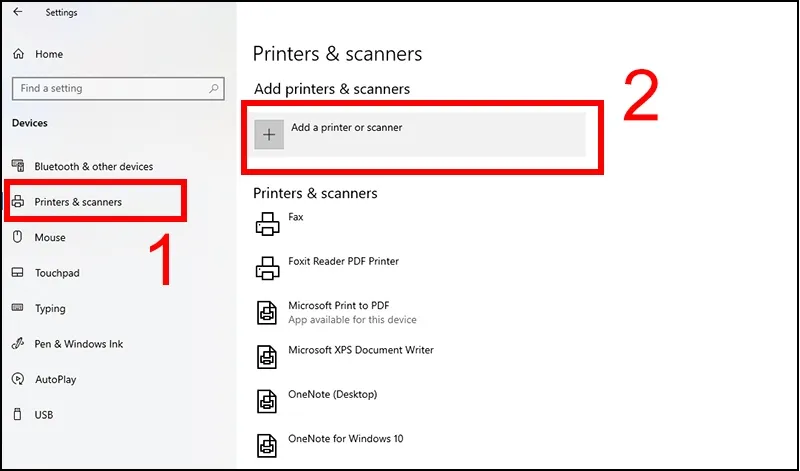800x471 pixels.
Task: Click the Home icon in sidebar
Action: pos(17,54)
